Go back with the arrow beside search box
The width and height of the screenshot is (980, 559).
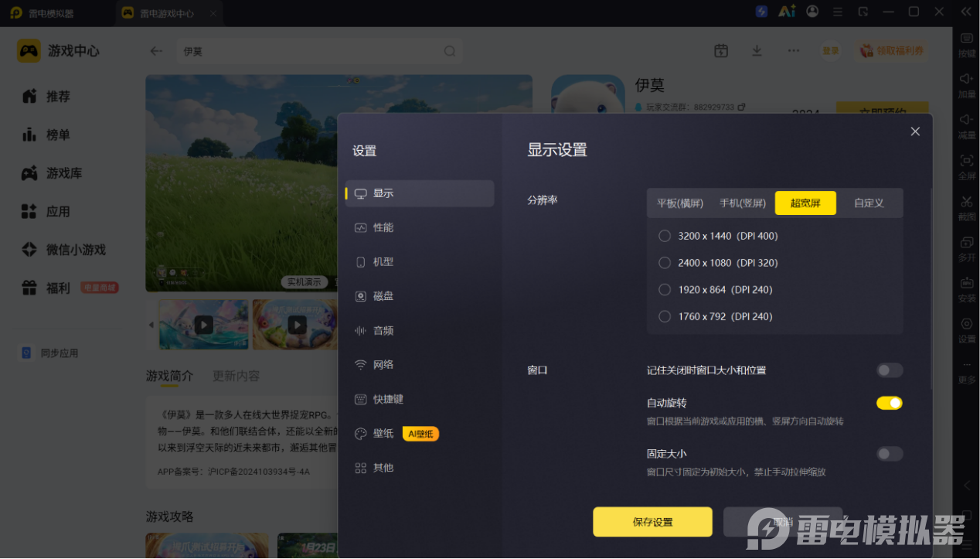point(156,51)
